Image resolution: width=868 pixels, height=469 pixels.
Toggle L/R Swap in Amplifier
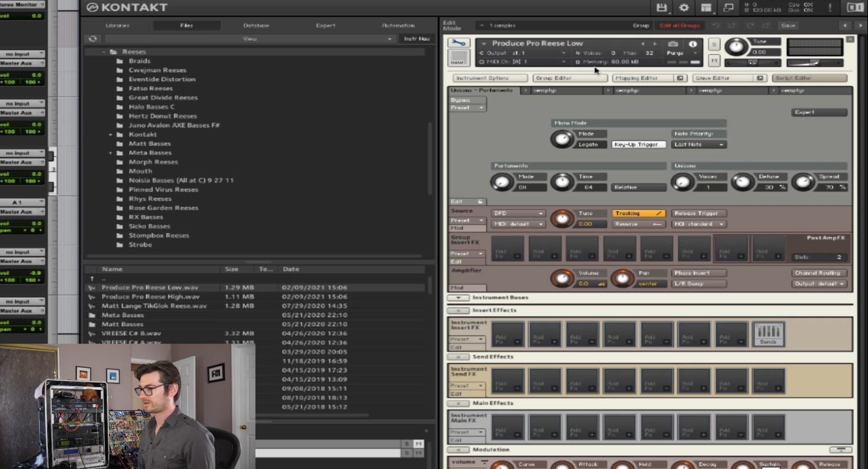pyautogui.click(x=698, y=283)
